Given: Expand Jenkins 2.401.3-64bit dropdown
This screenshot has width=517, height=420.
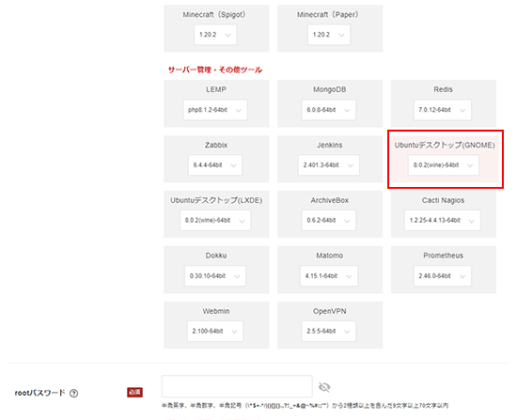Looking at the screenshot, I should pos(329,164).
